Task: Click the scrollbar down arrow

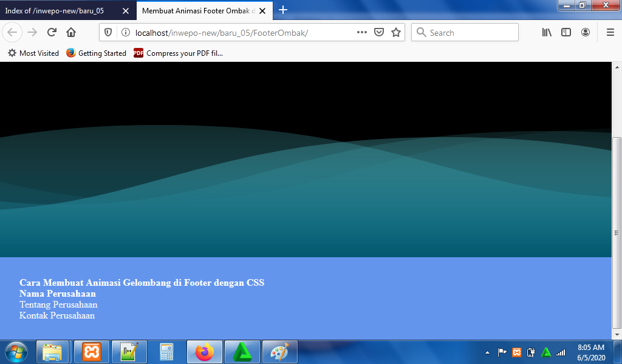Action: [x=617, y=335]
